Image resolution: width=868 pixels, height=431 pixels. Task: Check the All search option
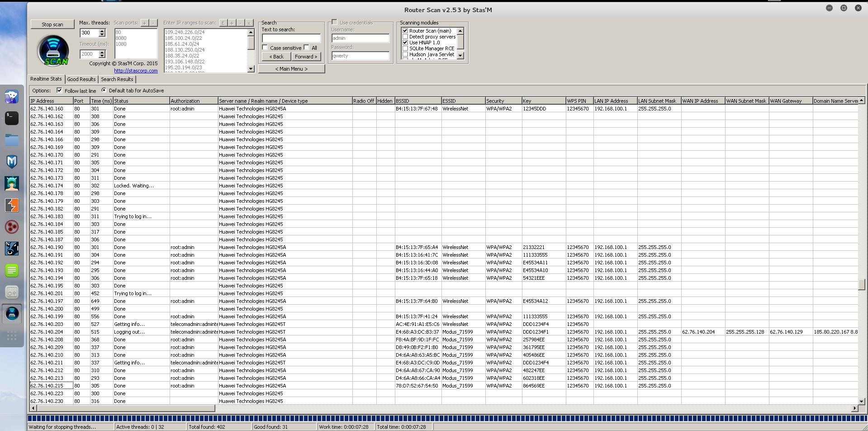point(307,48)
